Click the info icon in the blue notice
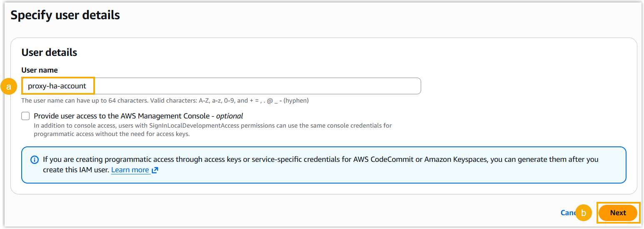The height and width of the screenshot is (229, 644). (35, 160)
